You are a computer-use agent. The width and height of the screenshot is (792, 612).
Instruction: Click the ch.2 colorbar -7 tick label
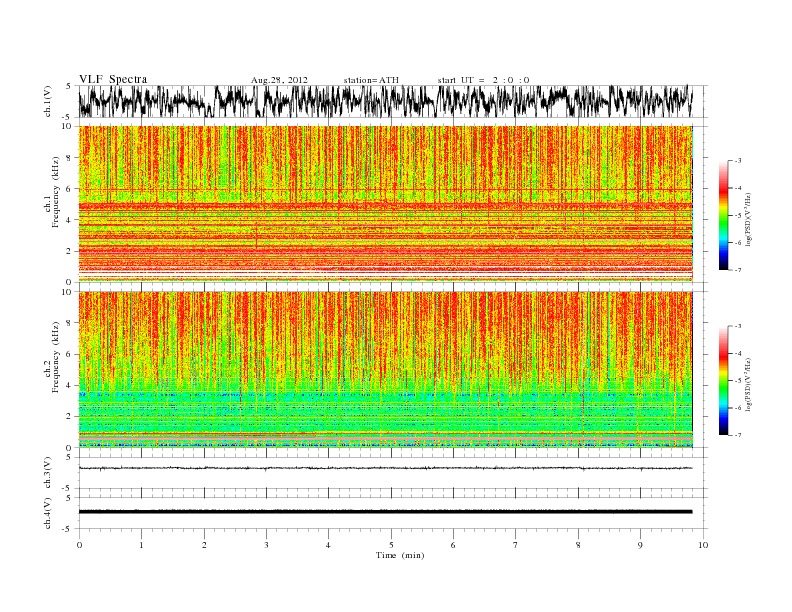pyautogui.click(x=738, y=435)
